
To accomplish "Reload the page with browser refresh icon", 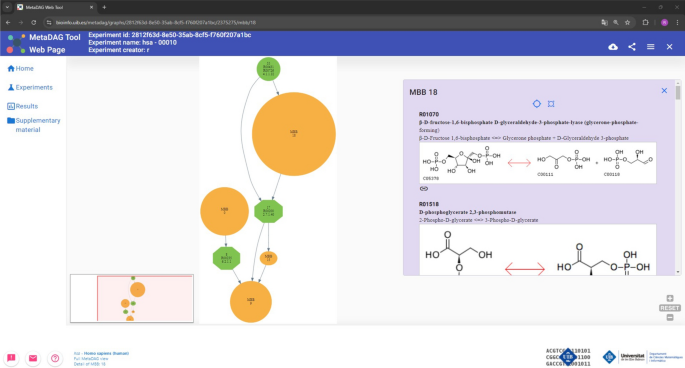I will coord(34,22).
